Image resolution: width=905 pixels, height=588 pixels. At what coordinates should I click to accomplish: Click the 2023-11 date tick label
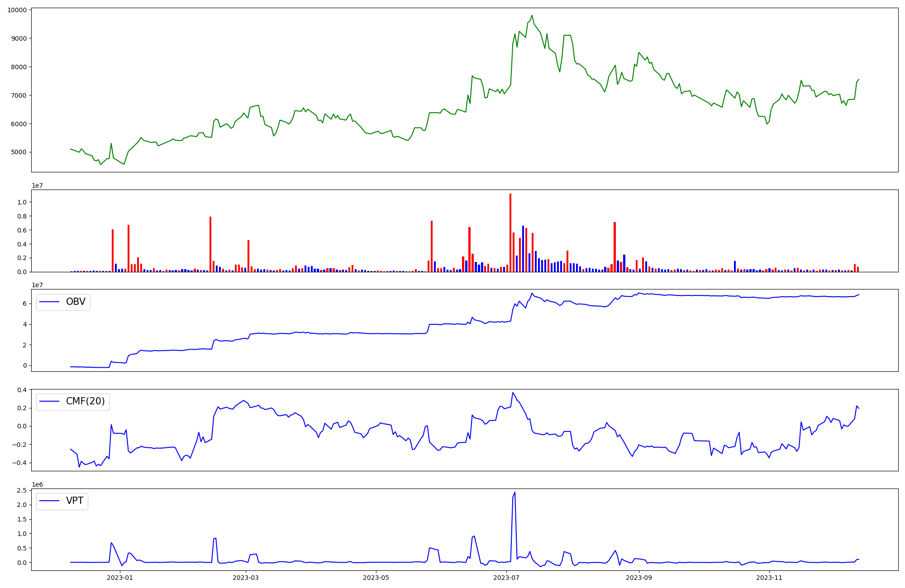click(x=769, y=578)
